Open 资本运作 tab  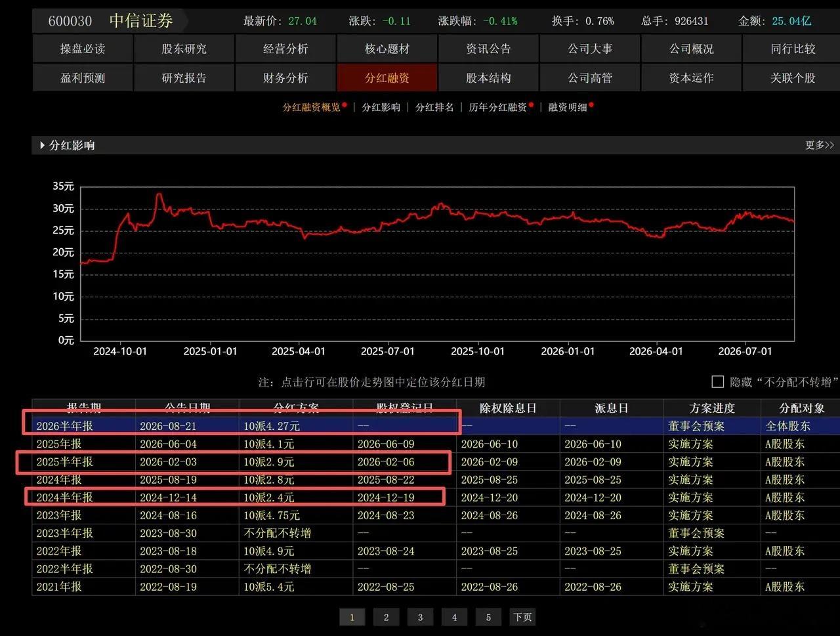691,77
